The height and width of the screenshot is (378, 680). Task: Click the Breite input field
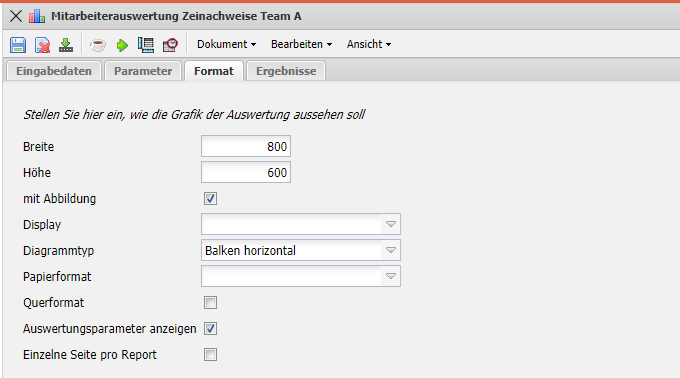tap(246, 146)
